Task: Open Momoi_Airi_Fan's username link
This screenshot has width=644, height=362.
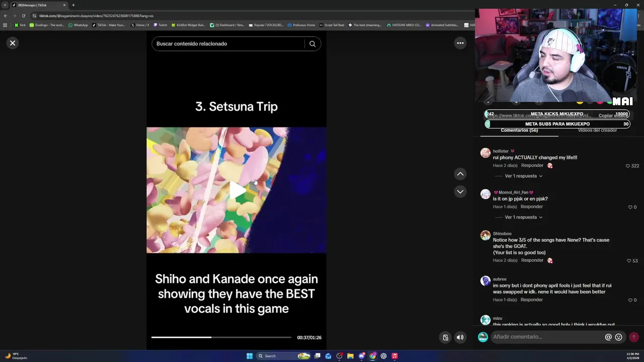Action: click(513, 193)
